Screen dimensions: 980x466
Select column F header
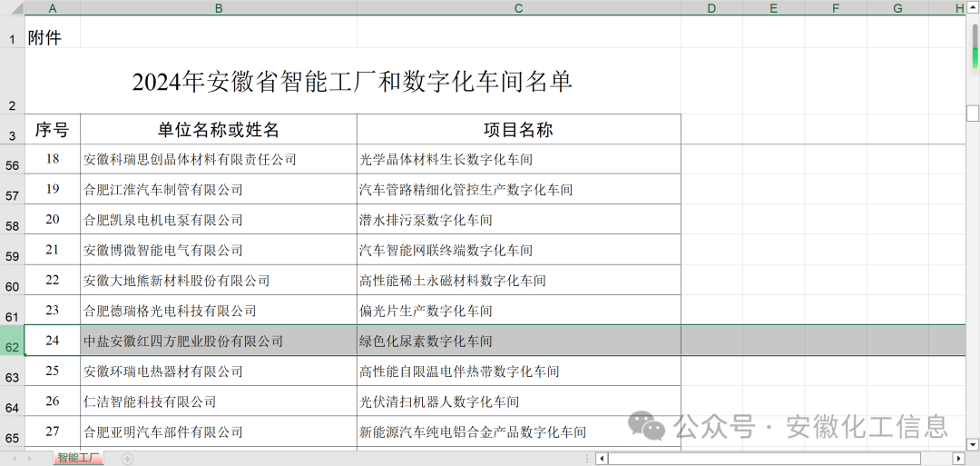point(836,7)
